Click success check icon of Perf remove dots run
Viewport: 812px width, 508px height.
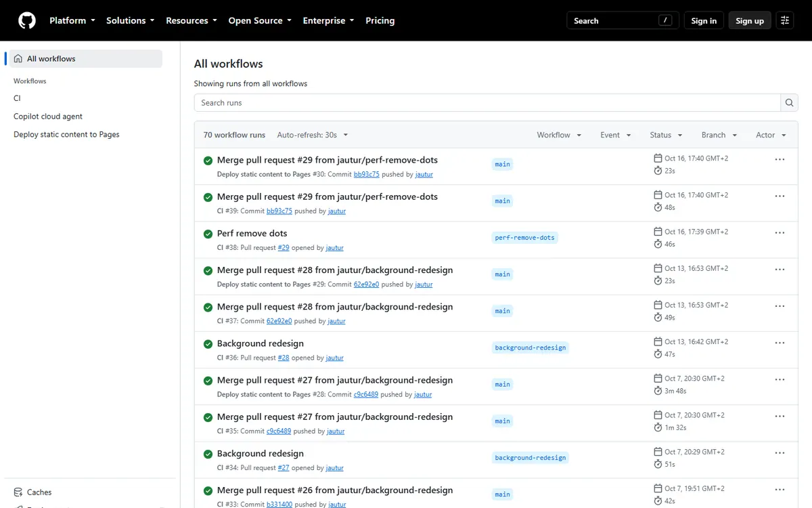208,234
